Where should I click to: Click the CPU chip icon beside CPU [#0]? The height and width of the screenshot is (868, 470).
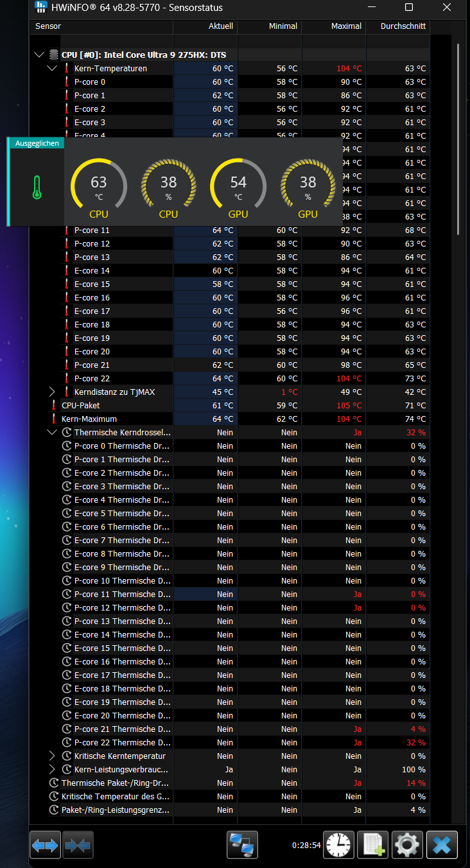pyautogui.click(x=54, y=55)
